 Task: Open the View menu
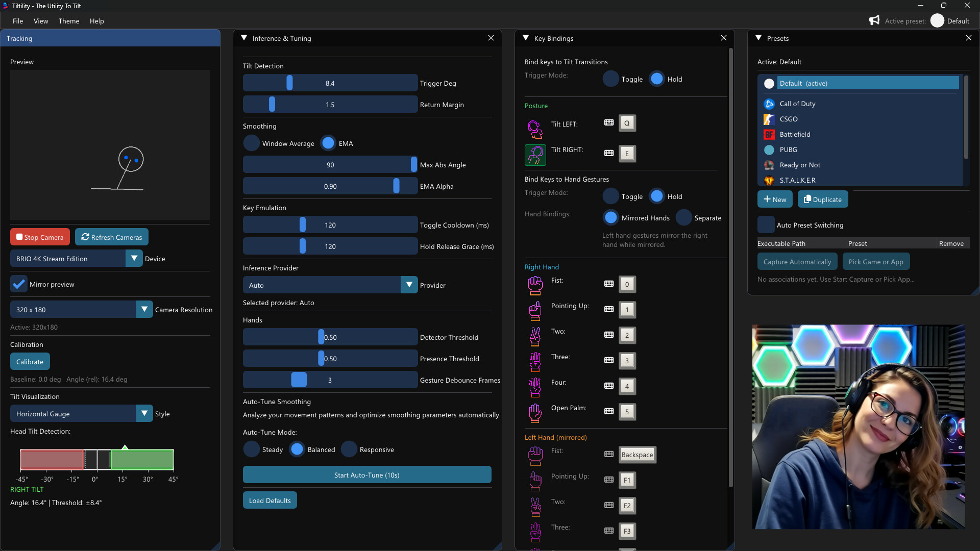(x=41, y=21)
